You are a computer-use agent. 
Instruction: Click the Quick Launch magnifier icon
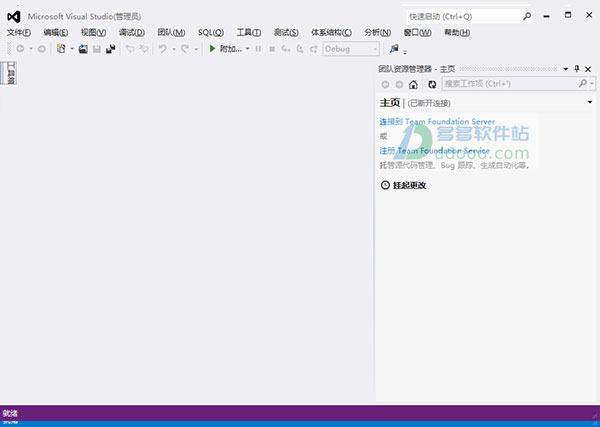(527, 16)
